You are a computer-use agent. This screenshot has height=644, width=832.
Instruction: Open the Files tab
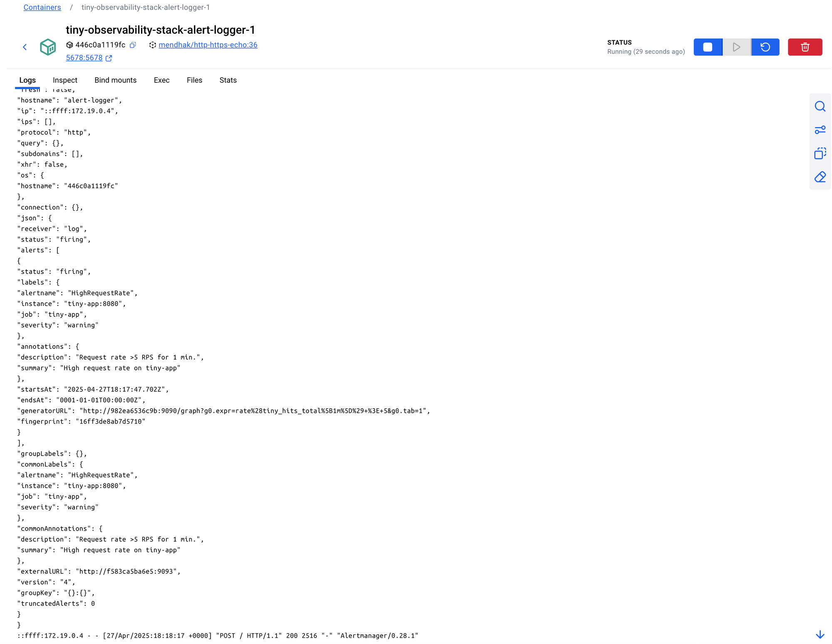coord(194,80)
